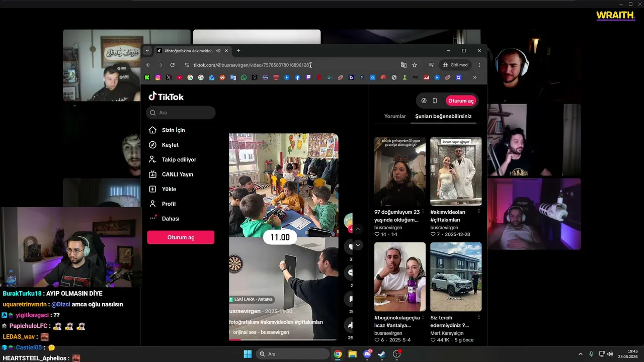
Task: Go to previous video with up chevron
Action: click(358, 229)
